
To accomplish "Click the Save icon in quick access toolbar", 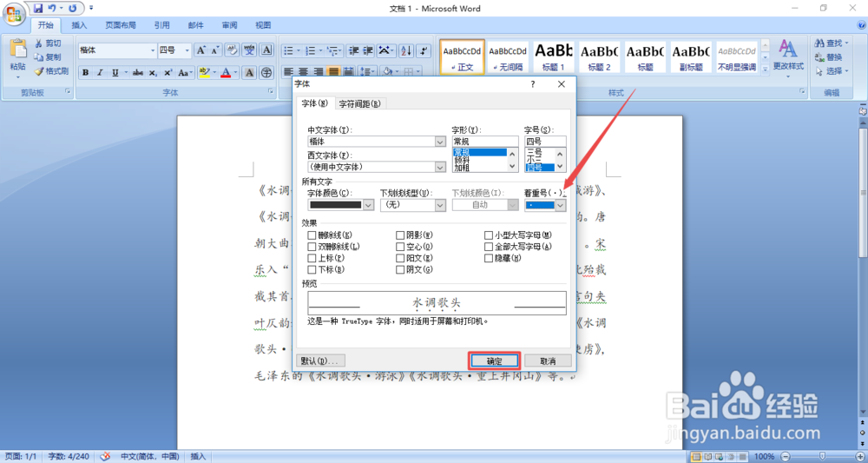I will pyautogui.click(x=38, y=9).
